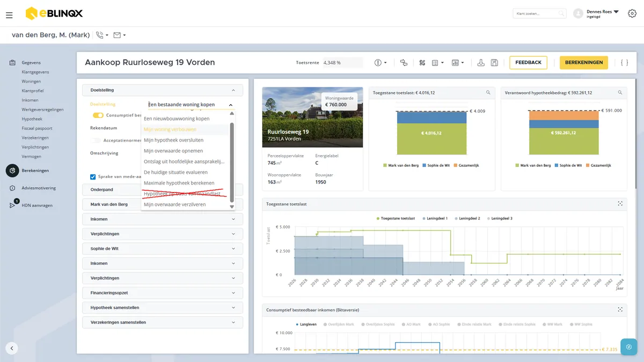Click the phone icon next to the client name
The height and width of the screenshot is (362, 644).
[x=100, y=35]
